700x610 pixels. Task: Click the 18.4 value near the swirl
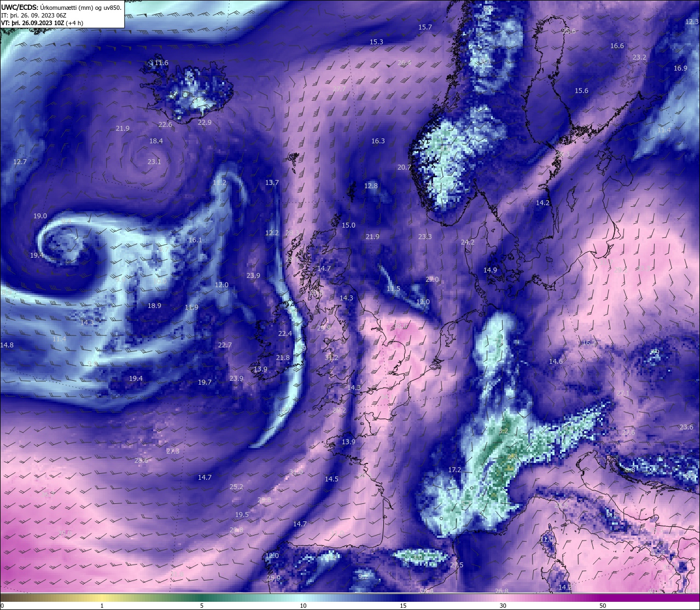tap(156, 141)
